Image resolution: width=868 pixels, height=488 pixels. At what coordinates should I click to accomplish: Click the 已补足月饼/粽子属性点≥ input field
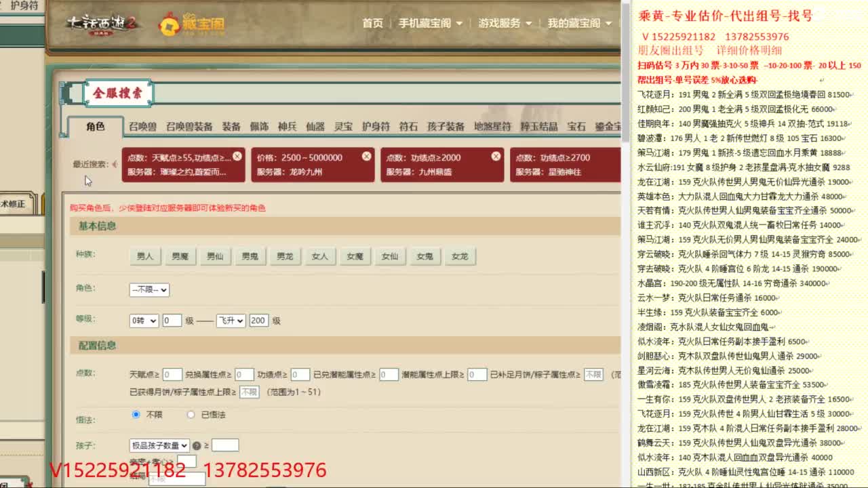[593, 374]
